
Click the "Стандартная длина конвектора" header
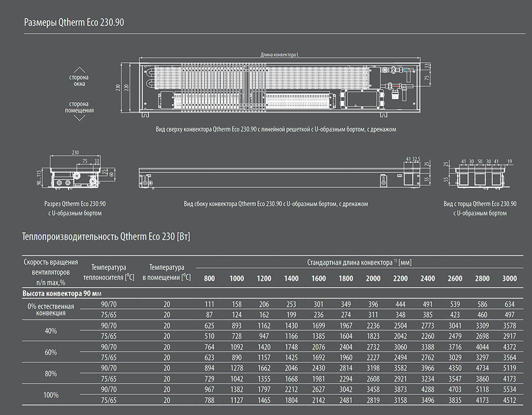[x=359, y=262]
